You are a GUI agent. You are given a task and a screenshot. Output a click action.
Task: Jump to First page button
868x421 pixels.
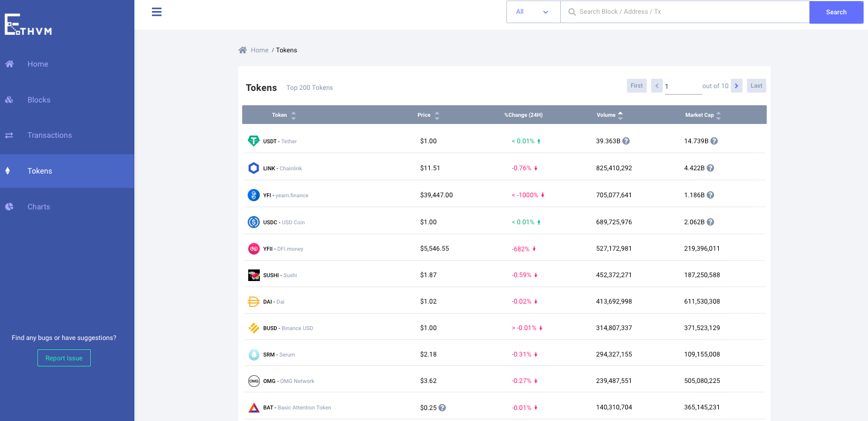637,86
